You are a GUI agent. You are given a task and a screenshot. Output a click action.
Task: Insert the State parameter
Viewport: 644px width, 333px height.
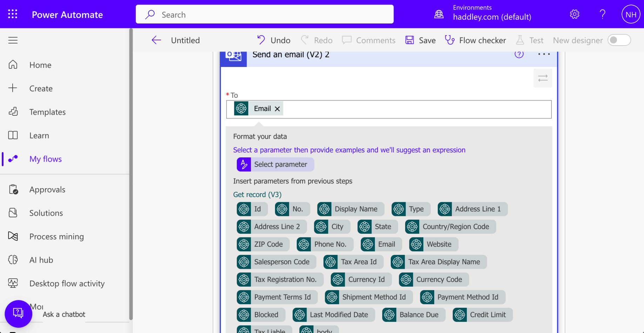(378, 226)
